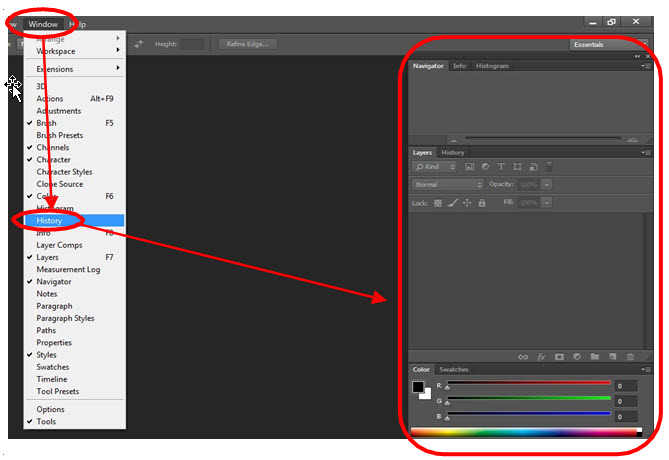This screenshot has height=460, width=669.
Task: Toggle the layer filtering switch
Action: pyautogui.click(x=549, y=166)
